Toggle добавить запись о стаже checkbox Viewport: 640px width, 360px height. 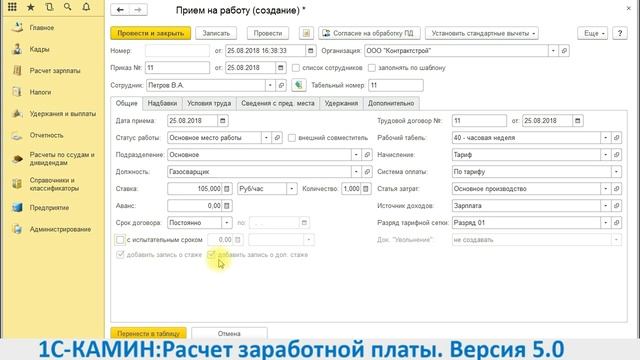pos(120,255)
